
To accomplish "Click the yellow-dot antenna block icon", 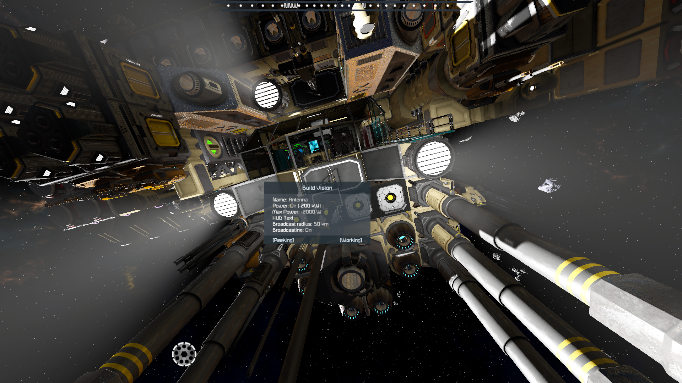I will (390, 198).
